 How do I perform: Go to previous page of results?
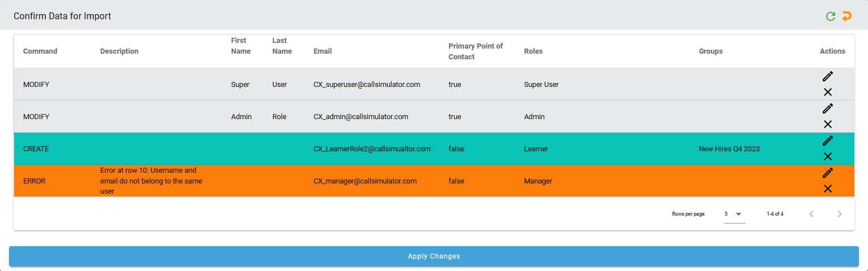[811, 214]
